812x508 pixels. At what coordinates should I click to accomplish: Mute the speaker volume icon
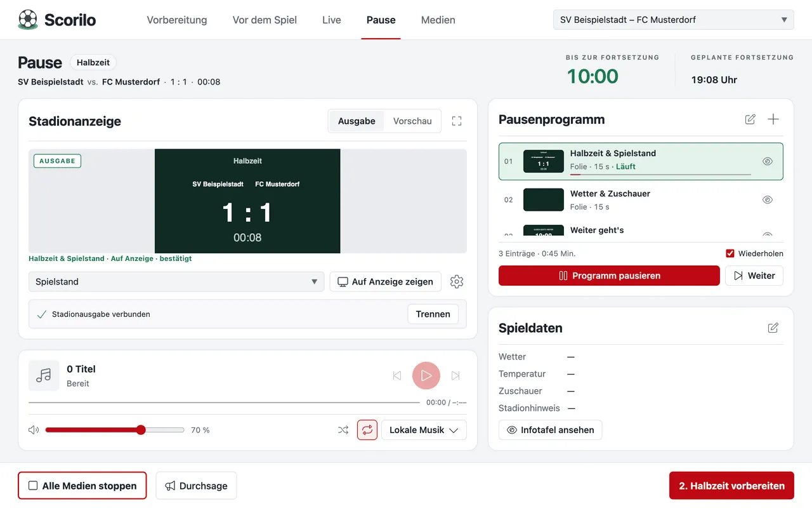pos(34,430)
